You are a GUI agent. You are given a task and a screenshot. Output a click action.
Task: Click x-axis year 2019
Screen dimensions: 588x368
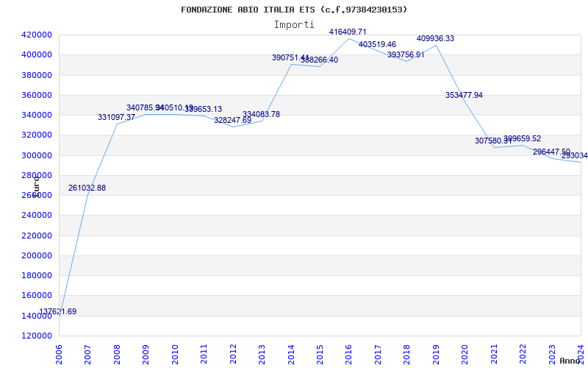coord(436,355)
